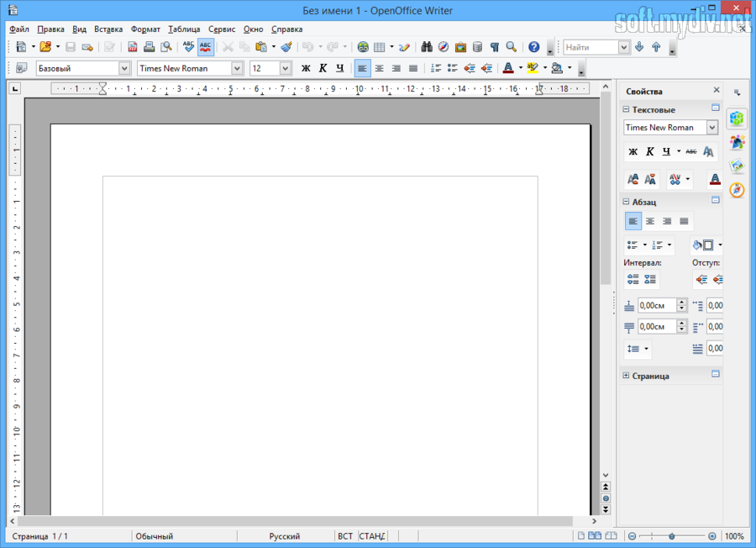Switch to the Navigator sidebar tab icon
The height and width of the screenshot is (548, 756).
[737, 190]
